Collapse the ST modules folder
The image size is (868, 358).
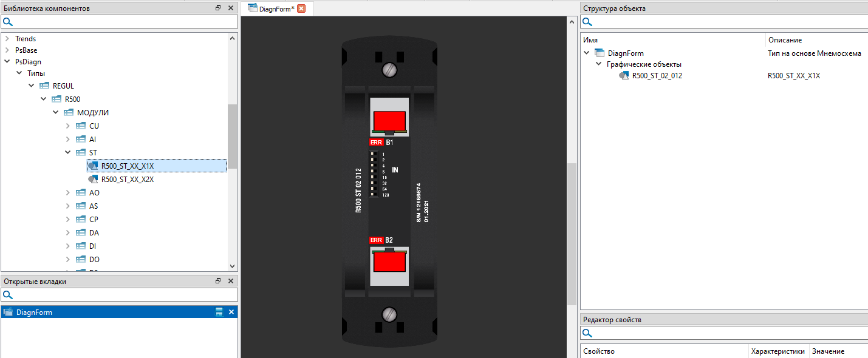coord(68,153)
